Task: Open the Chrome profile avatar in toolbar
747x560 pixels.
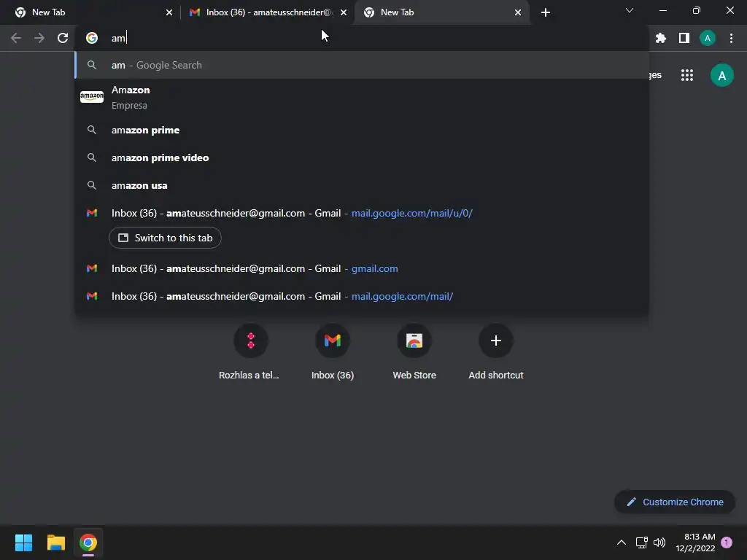Action: tap(708, 38)
